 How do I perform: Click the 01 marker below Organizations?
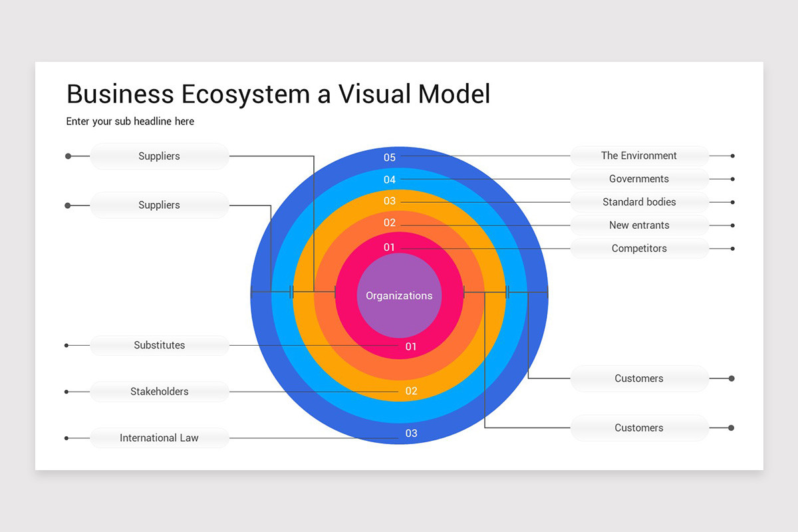[411, 346]
